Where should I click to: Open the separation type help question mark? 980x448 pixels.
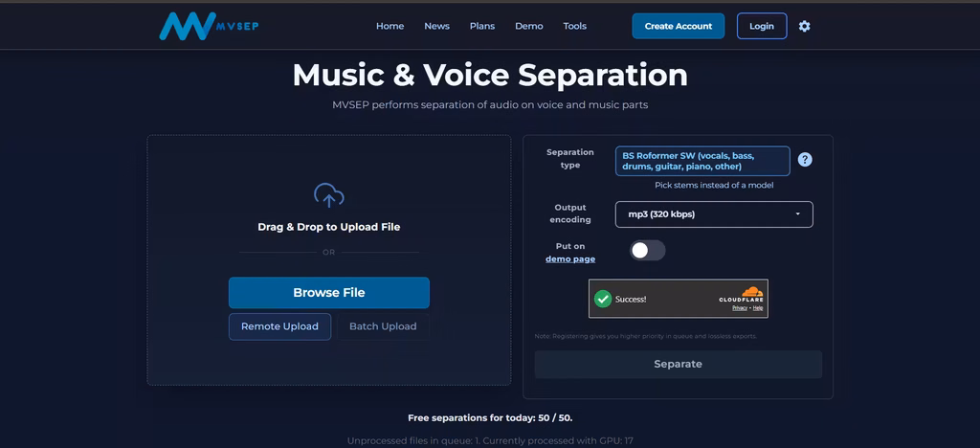805,159
